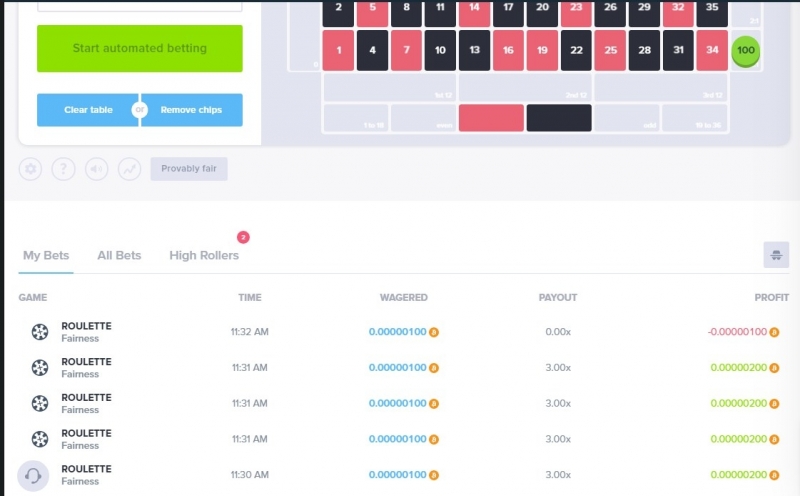Select the My Bets tab
Screen dimensions: 800x496
click(x=46, y=255)
